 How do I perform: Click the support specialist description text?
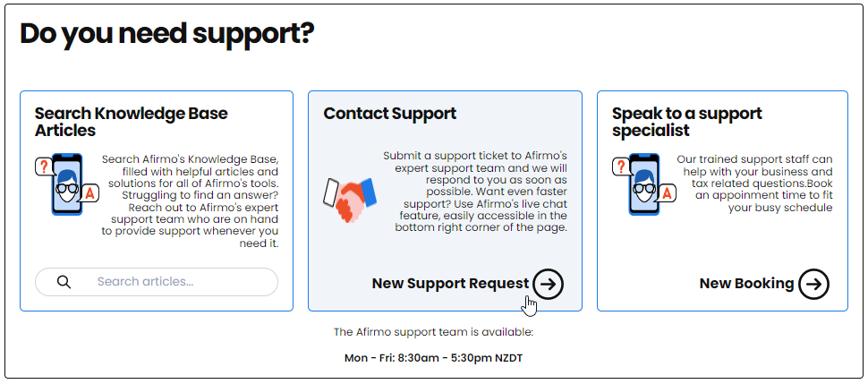(x=754, y=183)
